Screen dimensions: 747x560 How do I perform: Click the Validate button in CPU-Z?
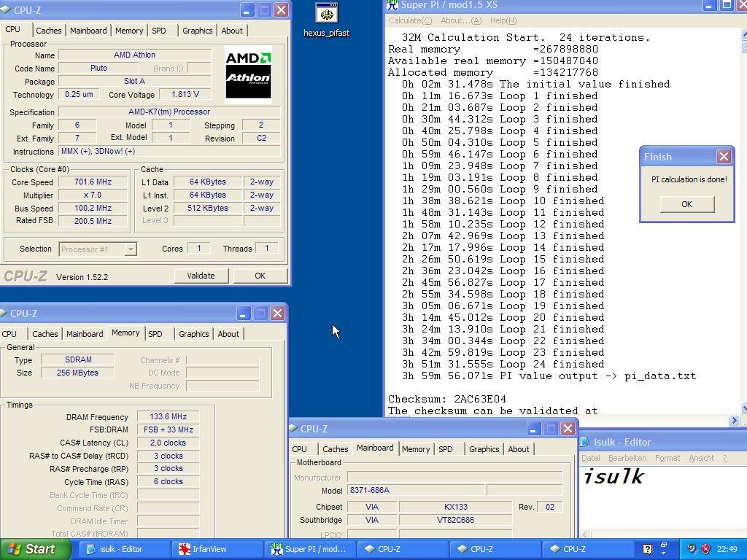tap(201, 276)
